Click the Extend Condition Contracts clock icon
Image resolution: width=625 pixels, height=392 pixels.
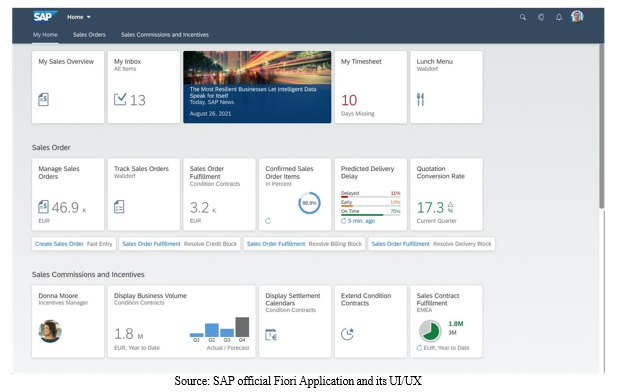tap(347, 334)
